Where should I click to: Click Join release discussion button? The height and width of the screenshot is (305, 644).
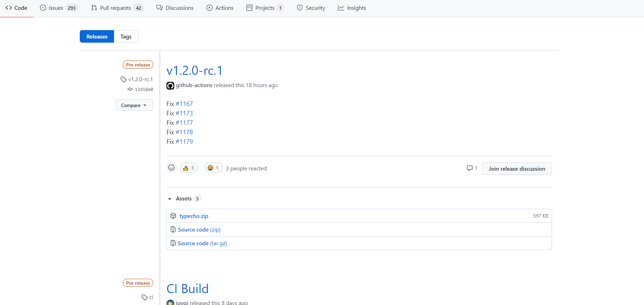pos(517,169)
